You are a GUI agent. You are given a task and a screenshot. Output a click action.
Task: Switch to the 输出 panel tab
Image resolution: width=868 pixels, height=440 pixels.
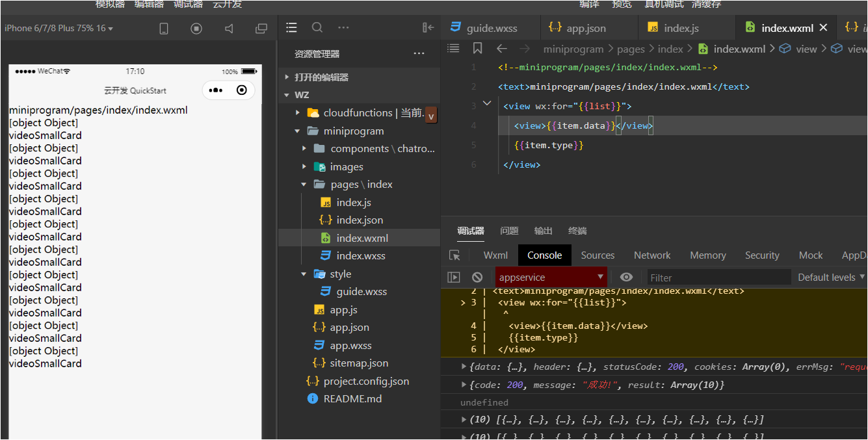543,231
